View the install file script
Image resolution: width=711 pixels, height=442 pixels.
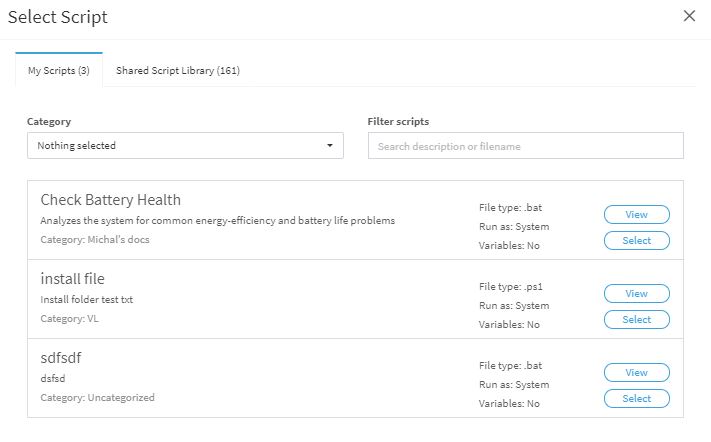tap(637, 293)
